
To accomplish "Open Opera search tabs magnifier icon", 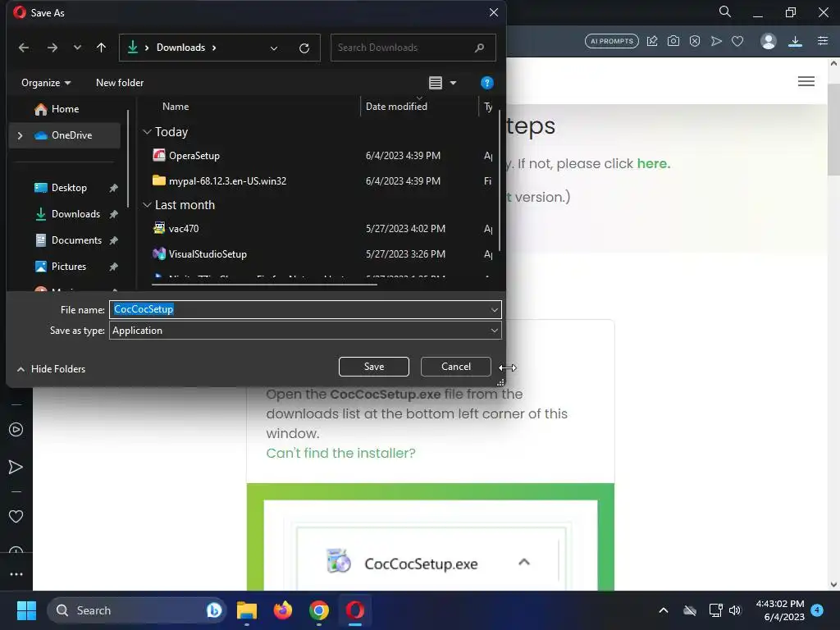I will [725, 11].
